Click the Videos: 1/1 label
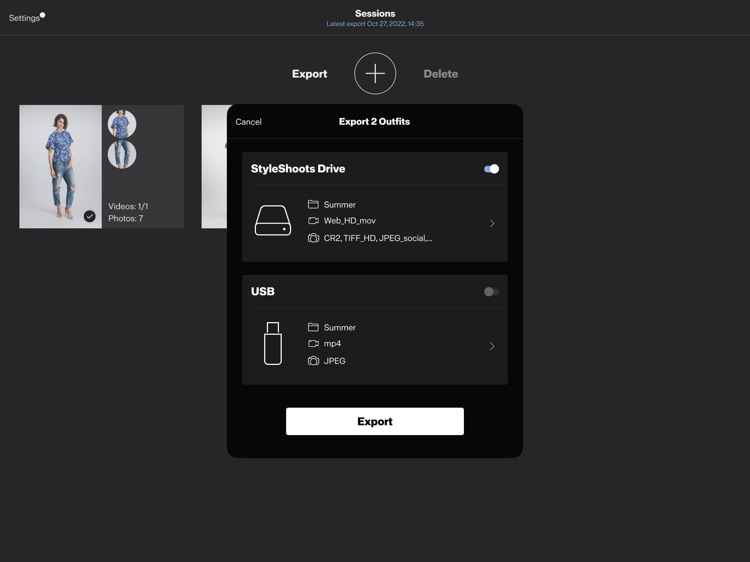 (x=128, y=207)
